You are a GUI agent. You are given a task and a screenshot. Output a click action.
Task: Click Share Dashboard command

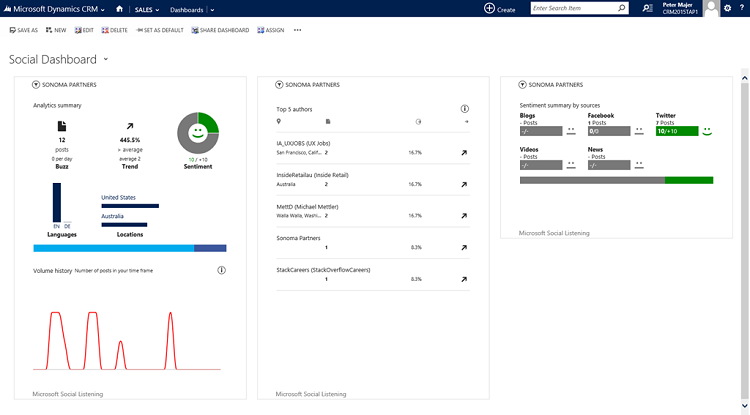221,30
